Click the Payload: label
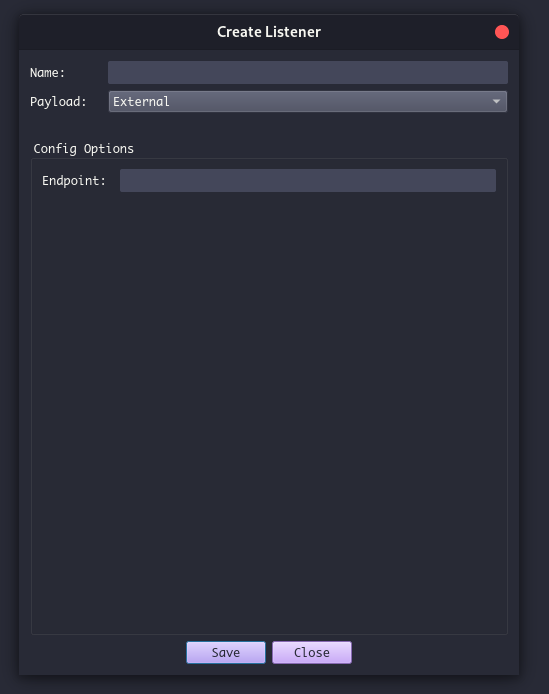The width and height of the screenshot is (549, 694). coord(58,101)
